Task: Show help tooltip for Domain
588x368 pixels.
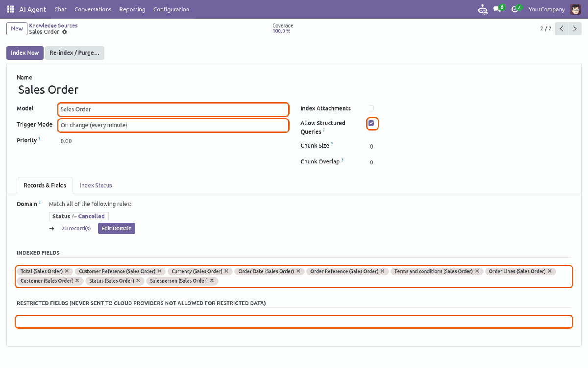Action: coord(40,202)
